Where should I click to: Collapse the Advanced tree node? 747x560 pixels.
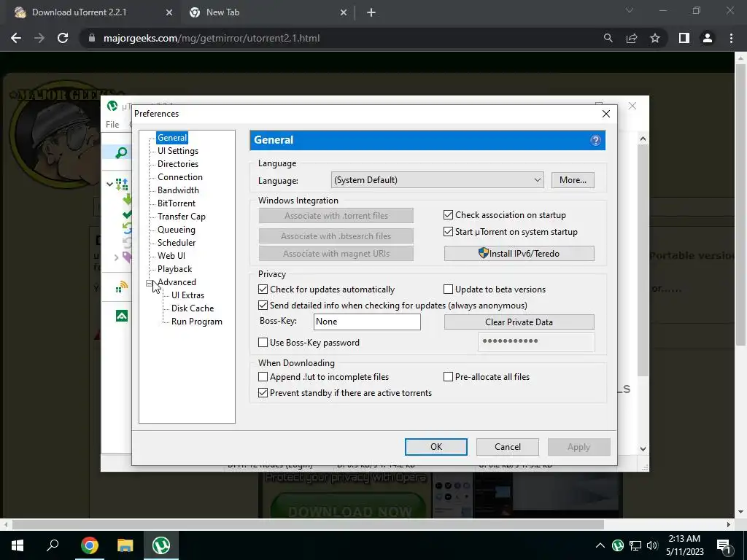click(x=149, y=283)
